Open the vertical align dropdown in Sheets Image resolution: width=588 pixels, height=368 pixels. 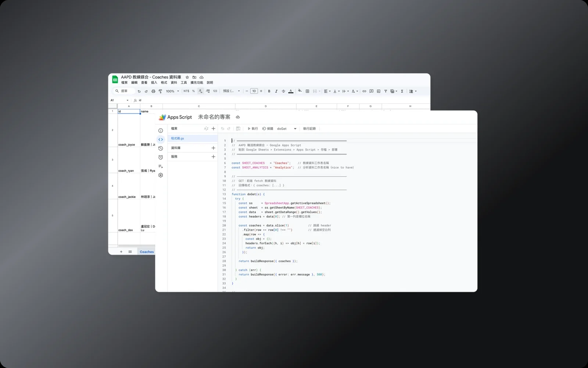pos(336,91)
